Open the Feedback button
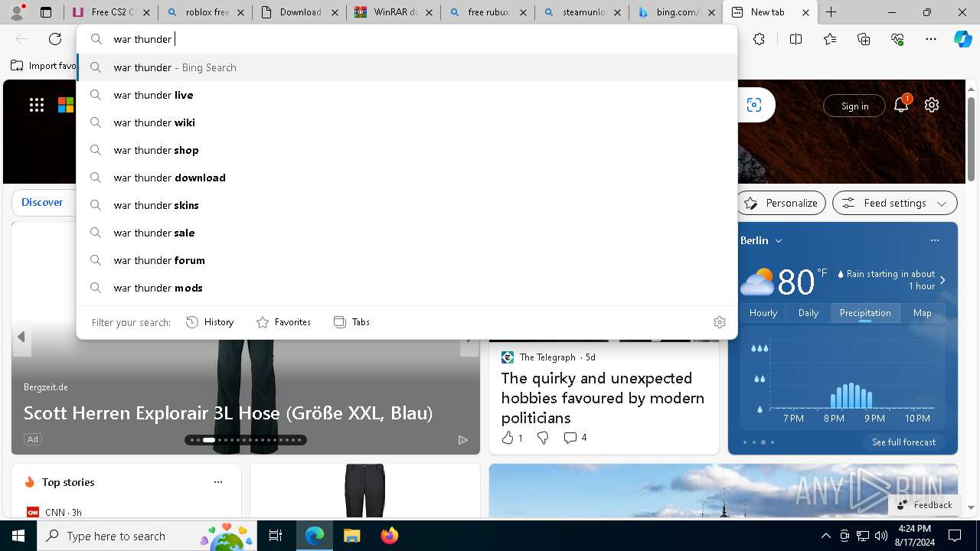Image resolution: width=980 pixels, height=551 pixels. 923,505
